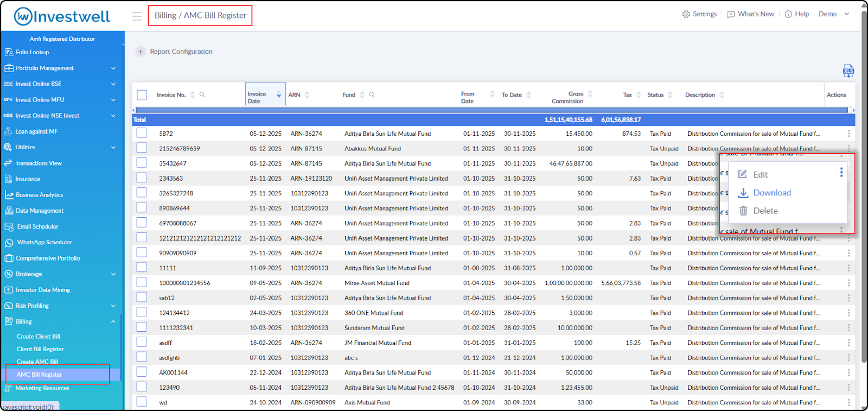Open actions menu for invoice 90909090909
Screen dimensions: 868x411
pos(848,253)
